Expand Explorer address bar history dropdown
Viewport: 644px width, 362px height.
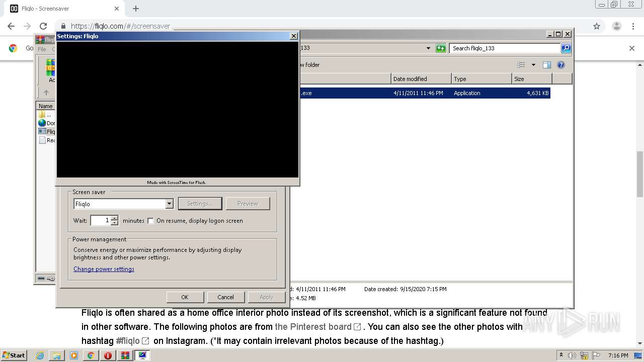tap(428, 48)
